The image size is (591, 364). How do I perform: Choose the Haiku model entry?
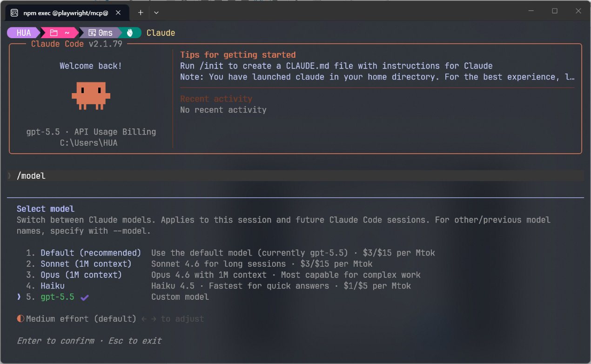(52, 286)
